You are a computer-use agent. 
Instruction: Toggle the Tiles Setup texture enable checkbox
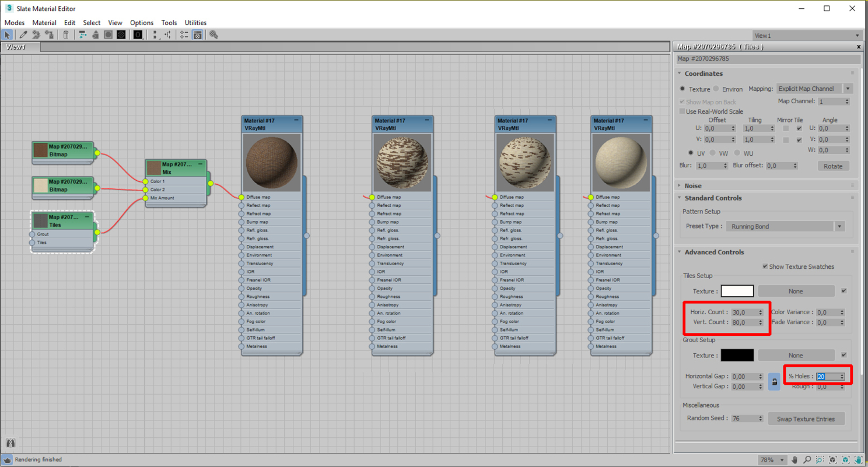coord(843,291)
